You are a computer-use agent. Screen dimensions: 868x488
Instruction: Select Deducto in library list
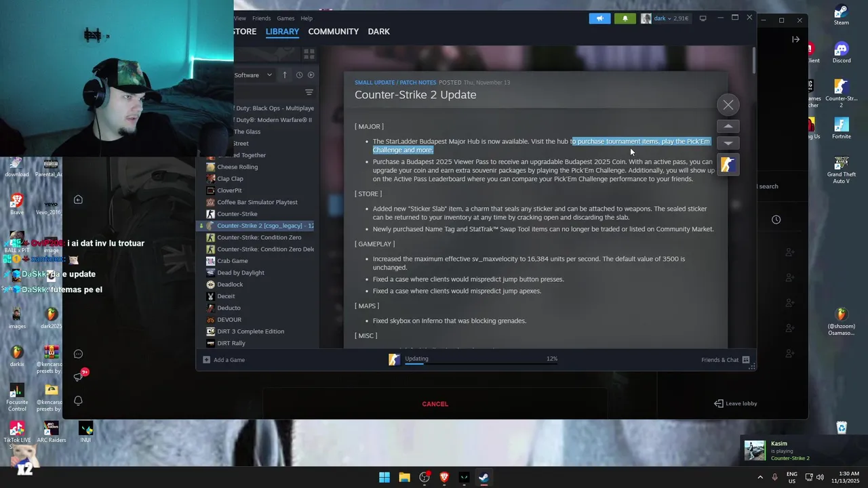pyautogui.click(x=229, y=308)
